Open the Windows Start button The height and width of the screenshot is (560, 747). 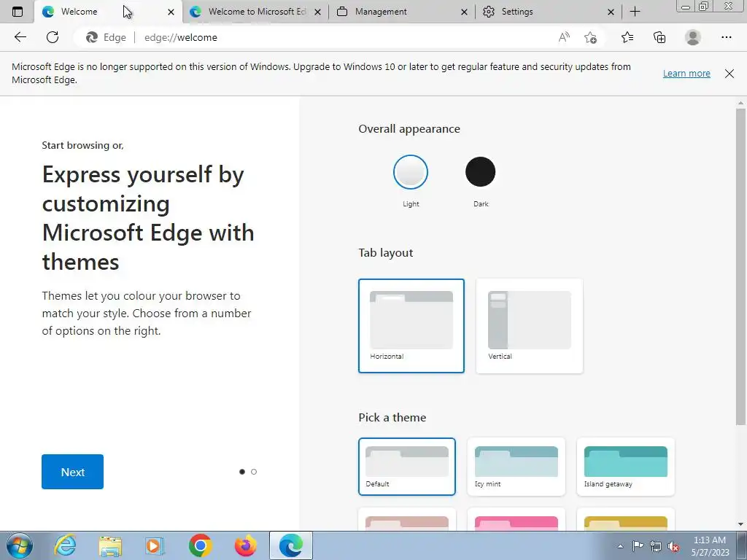coord(19,545)
